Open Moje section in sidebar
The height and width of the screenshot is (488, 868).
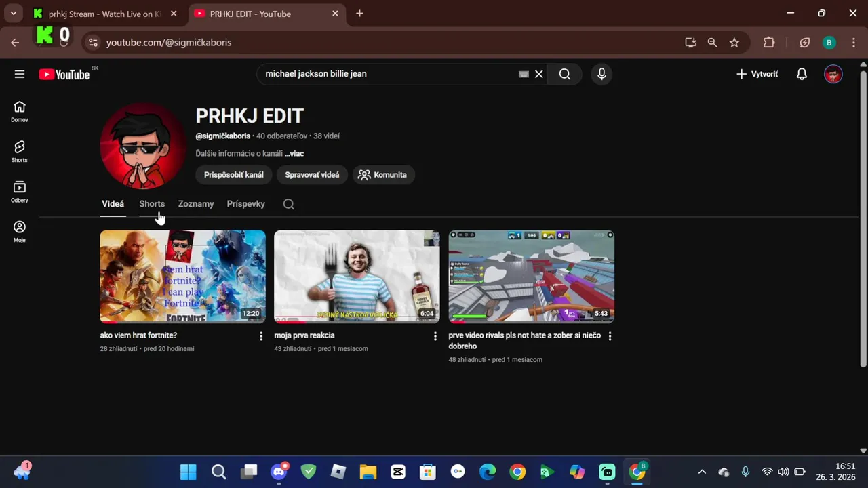click(x=20, y=232)
